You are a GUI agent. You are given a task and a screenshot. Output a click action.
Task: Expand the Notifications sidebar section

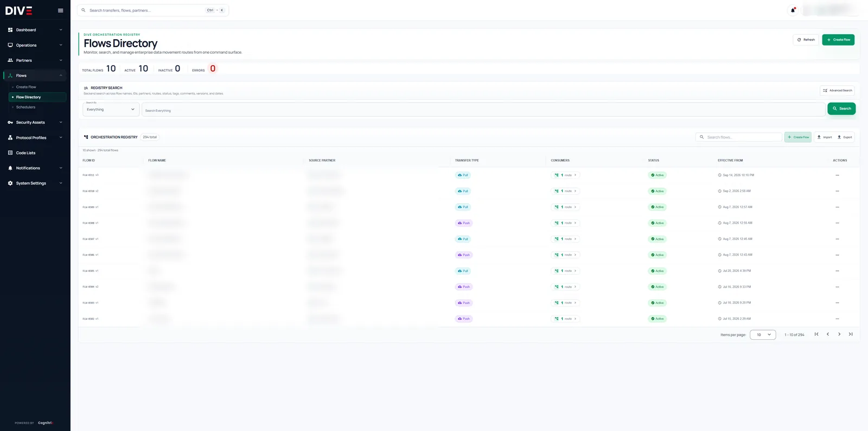[x=35, y=168]
